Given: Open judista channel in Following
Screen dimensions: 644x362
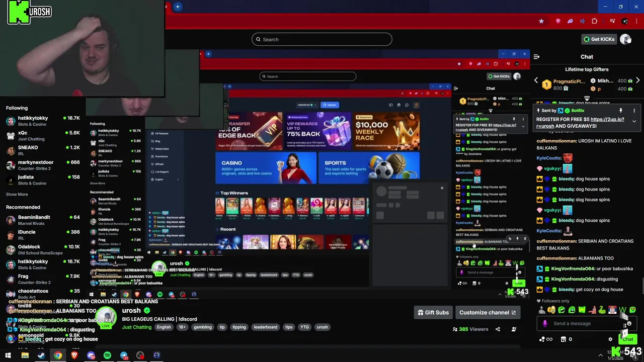Looking at the screenshot, I should [x=43, y=180].
